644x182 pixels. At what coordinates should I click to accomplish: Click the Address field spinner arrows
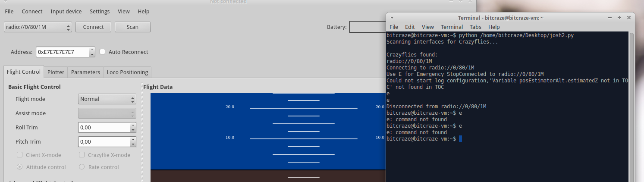pos(92,52)
